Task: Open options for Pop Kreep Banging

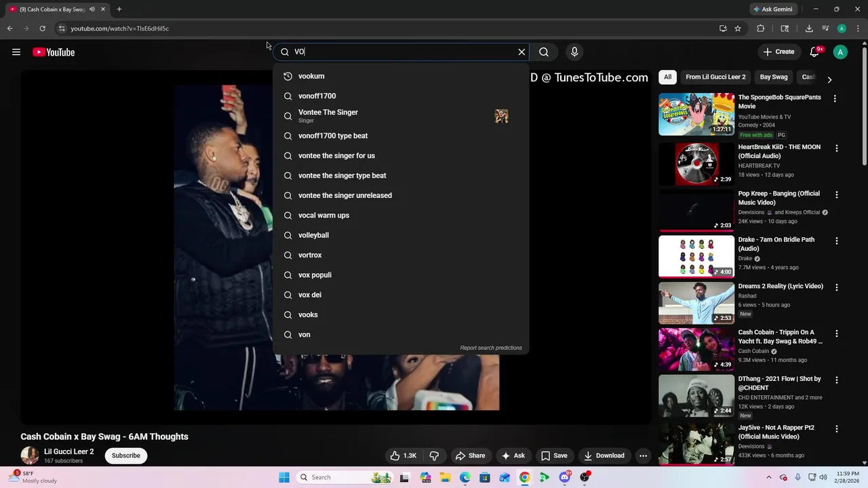Action: [837, 195]
